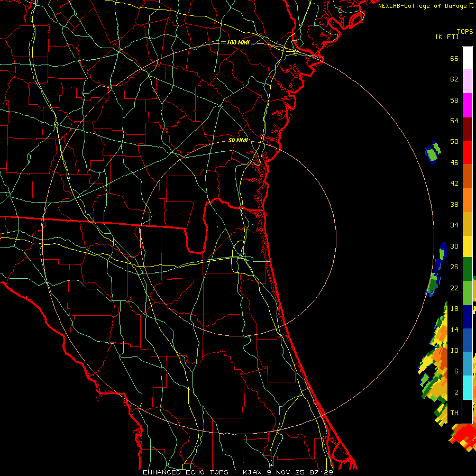
Task: Click the 66 value on the legend
Action: (454, 58)
